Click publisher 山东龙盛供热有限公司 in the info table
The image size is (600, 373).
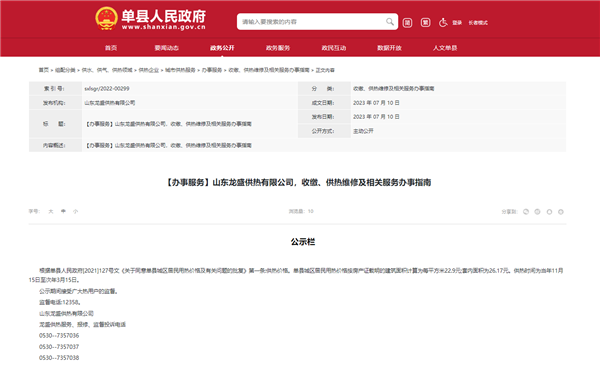click(110, 103)
